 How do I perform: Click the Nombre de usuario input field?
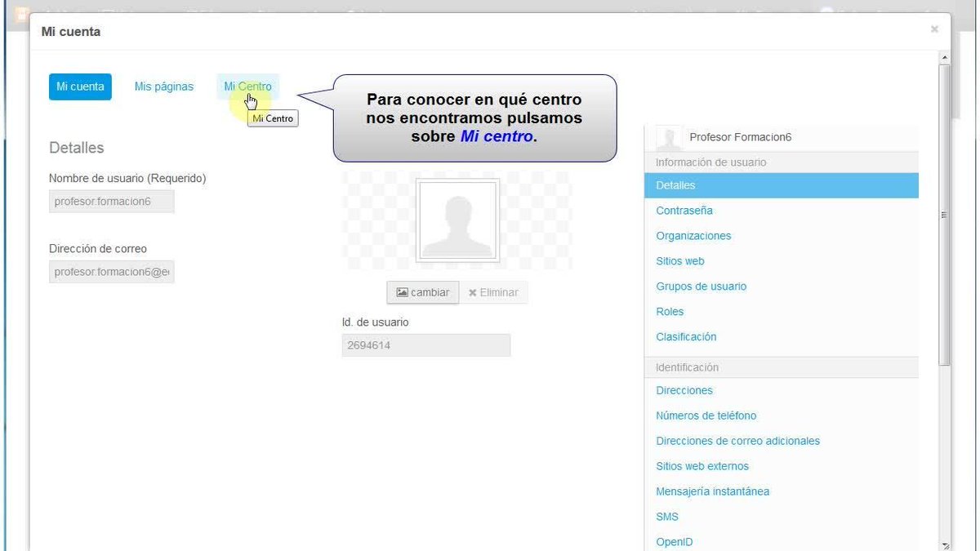111,201
